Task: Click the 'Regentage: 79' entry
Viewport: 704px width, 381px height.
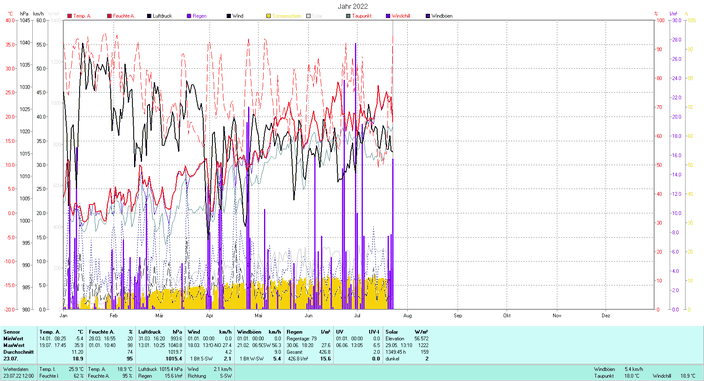Action: coord(302,339)
